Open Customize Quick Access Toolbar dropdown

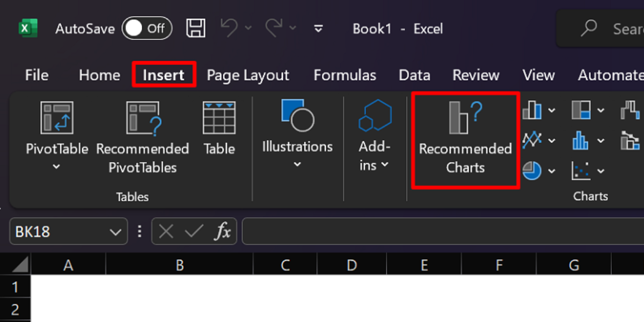pyautogui.click(x=318, y=28)
